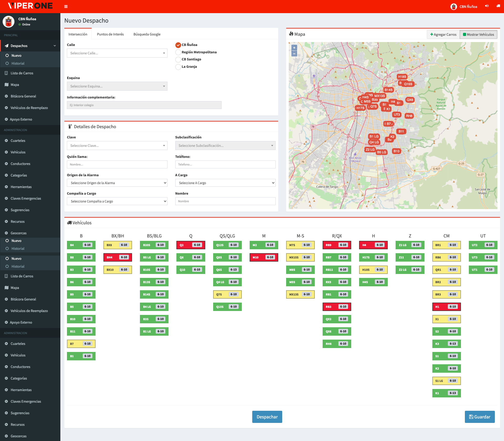The width and height of the screenshot is (504, 441).
Task: Zoom in on the map with plus icon
Action: coord(294,48)
